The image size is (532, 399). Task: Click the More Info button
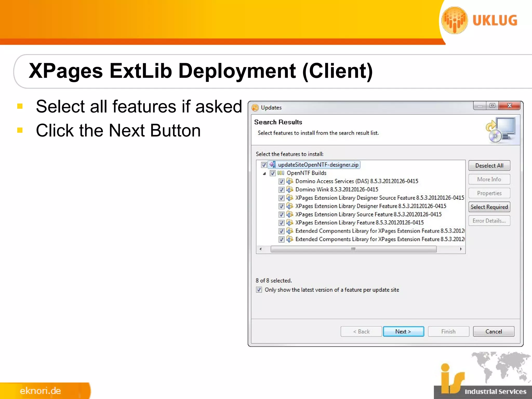coord(489,179)
